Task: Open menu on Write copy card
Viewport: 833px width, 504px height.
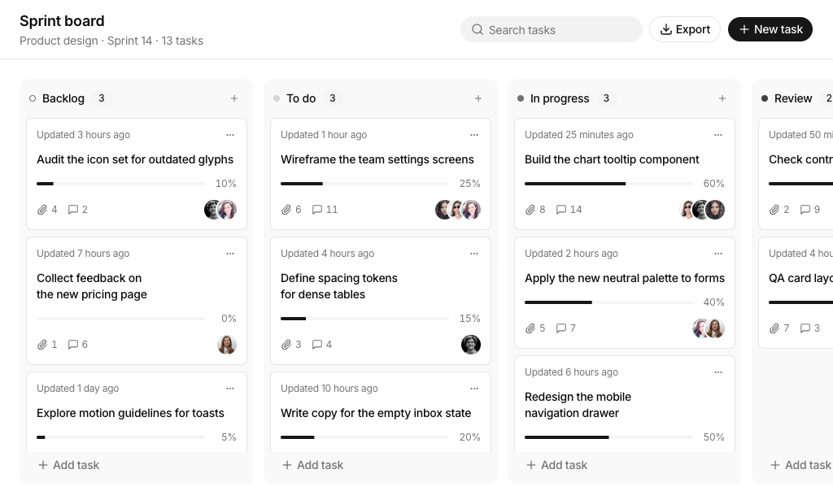Action: 474,389
